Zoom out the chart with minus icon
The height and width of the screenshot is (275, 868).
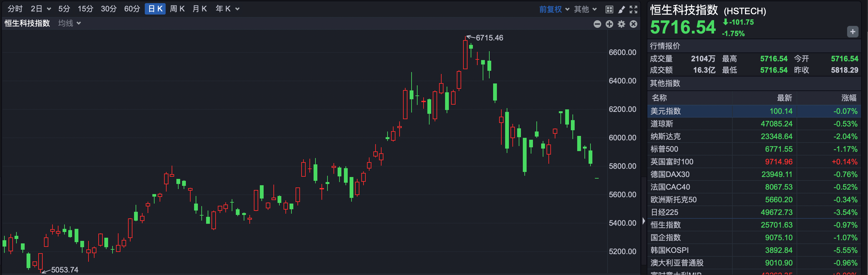tap(597, 24)
